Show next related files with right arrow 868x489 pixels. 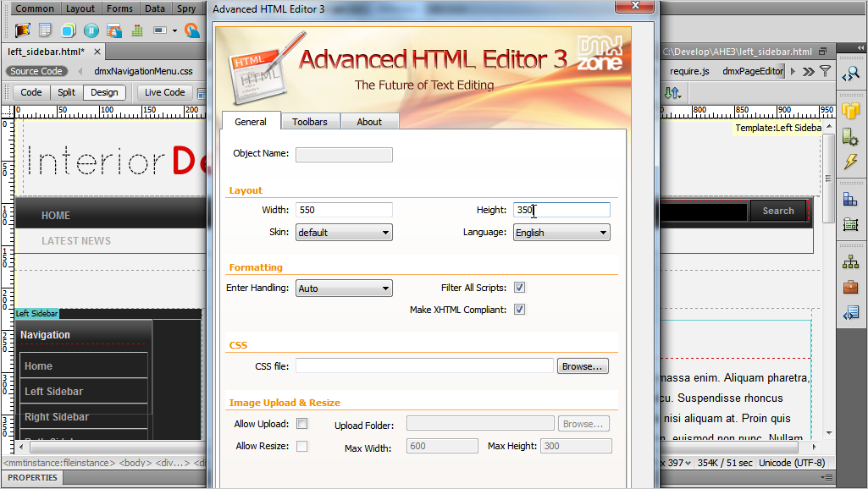pos(793,71)
